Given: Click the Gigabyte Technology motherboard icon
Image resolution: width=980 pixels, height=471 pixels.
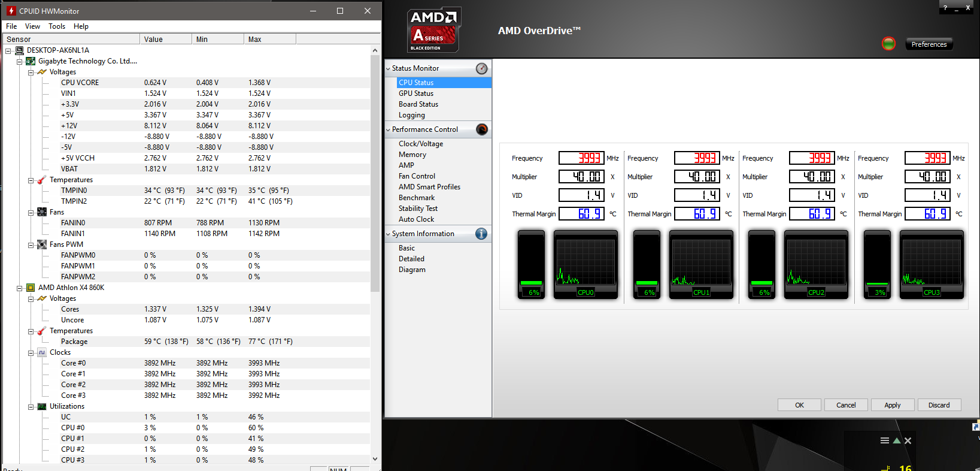Looking at the screenshot, I should 31,61.
